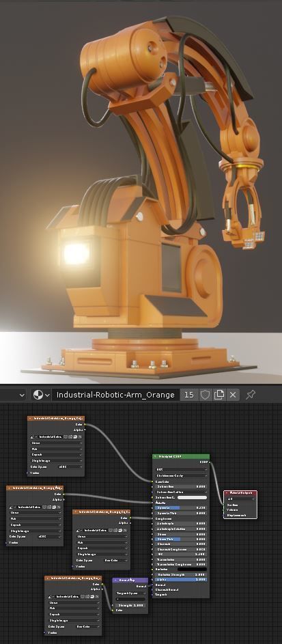
Task: Unlink image X icon in Base Color texture node
Action: [x=80, y=437]
